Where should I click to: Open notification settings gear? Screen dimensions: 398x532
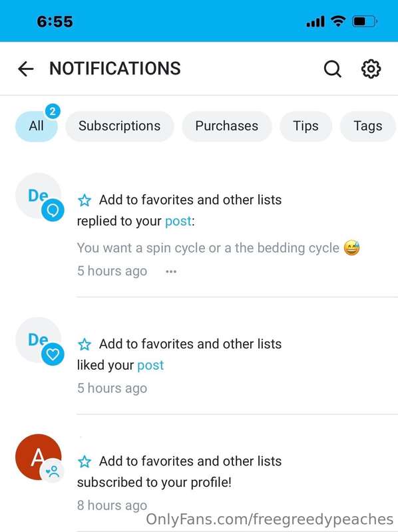(x=371, y=69)
